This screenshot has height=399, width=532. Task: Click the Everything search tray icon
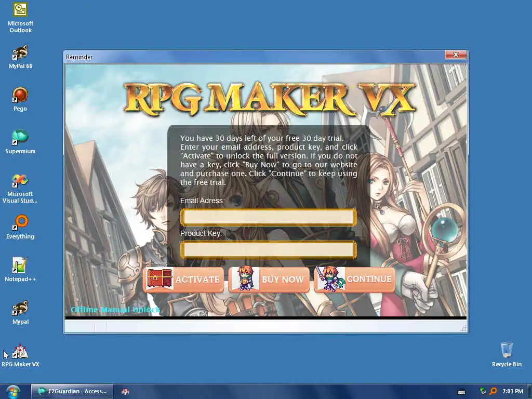tap(494, 391)
